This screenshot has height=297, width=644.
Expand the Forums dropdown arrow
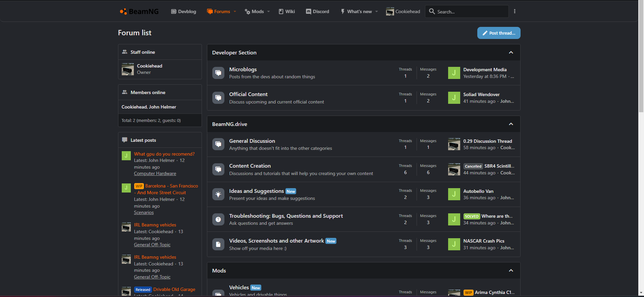pos(235,11)
